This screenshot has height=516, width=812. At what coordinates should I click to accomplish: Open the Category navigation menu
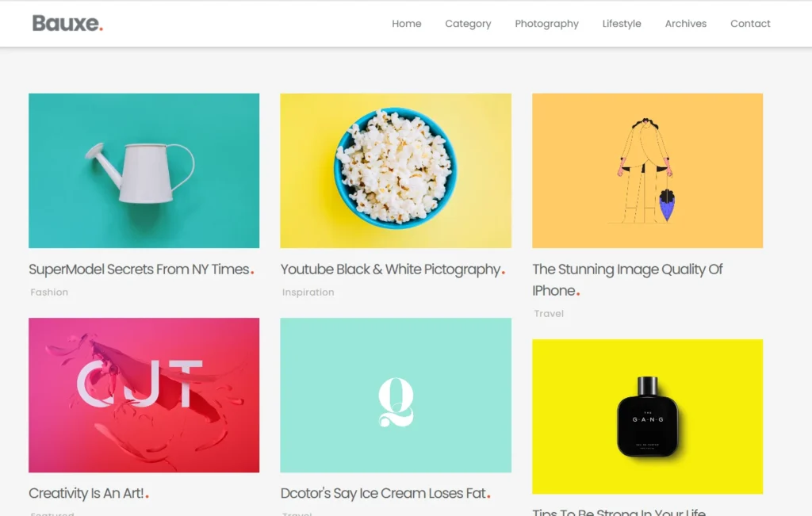[468, 24]
